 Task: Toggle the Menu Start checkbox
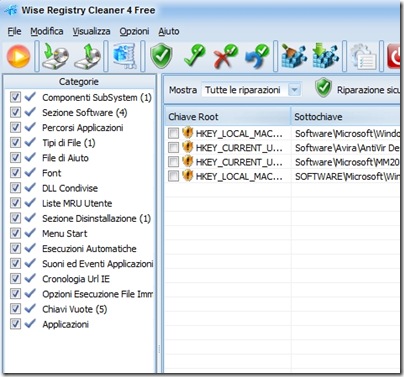tap(15, 233)
